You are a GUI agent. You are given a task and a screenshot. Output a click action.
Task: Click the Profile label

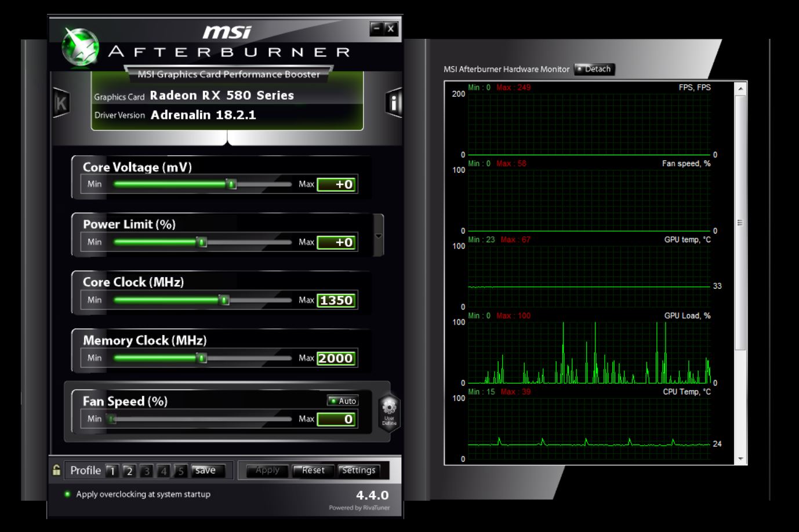(x=86, y=471)
